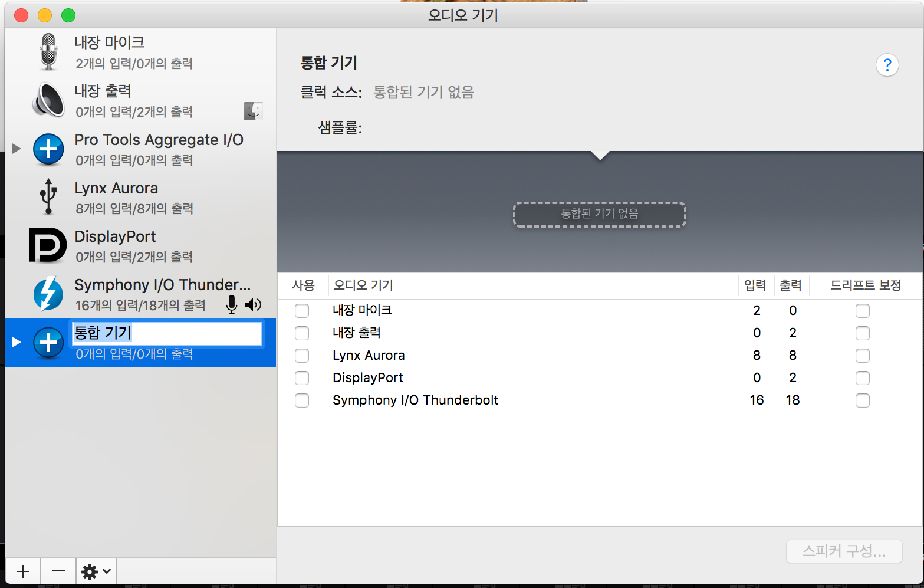Click the 스피커 구성... button
Screen dimensions: 924x588
click(844, 551)
